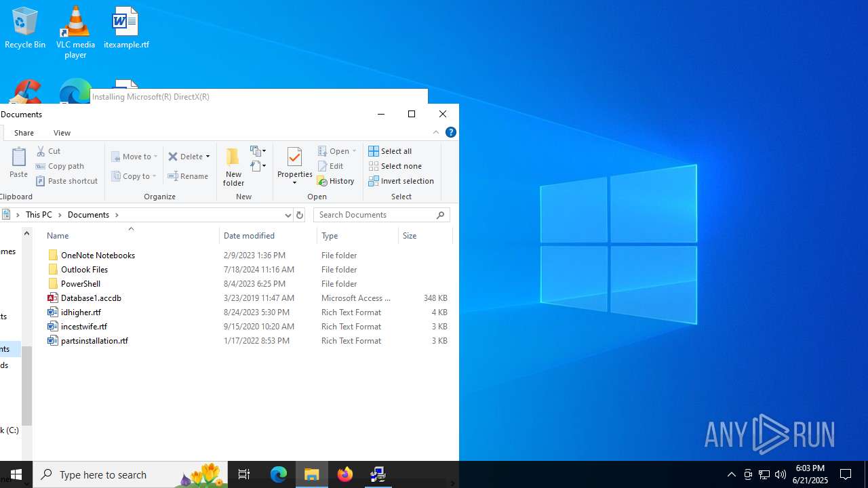Image resolution: width=868 pixels, height=488 pixels.
Task: Expand the Delete dropdown arrow
Action: pyautogui.click(x=208, y=157)
